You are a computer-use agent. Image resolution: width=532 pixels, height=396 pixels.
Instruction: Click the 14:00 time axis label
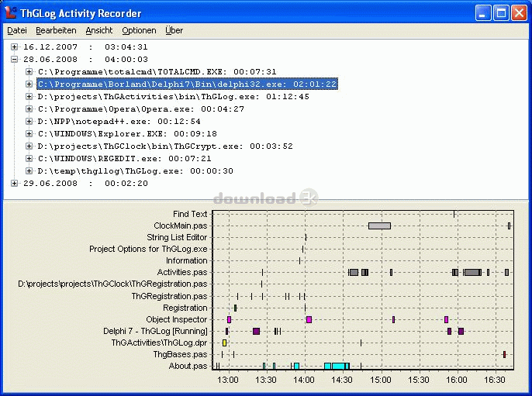304,380
